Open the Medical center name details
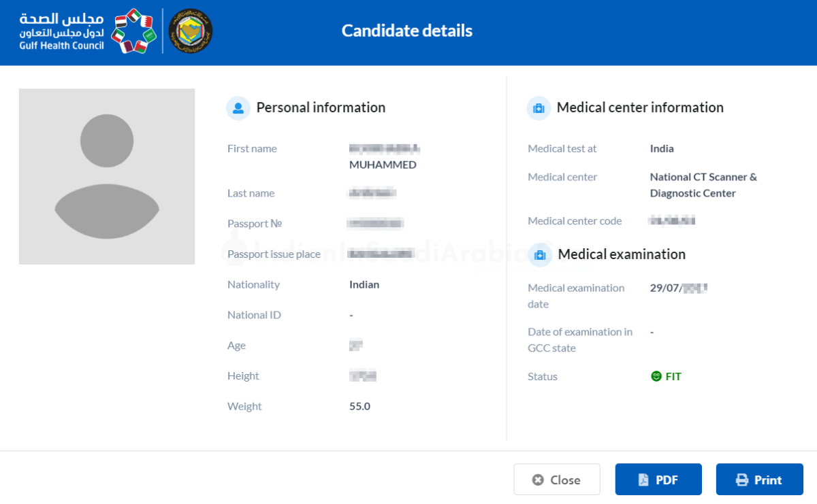Image resolution: width=817 pixels, height=504 pixels. point(702,184)
